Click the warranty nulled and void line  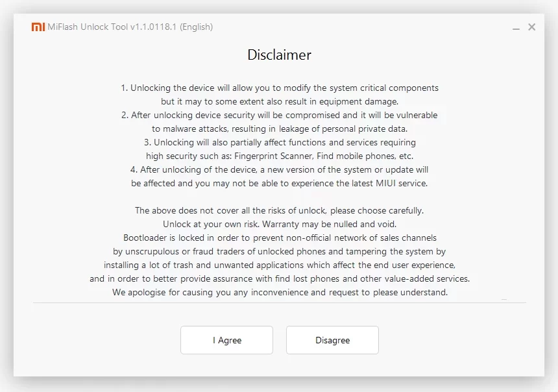pyautogui.click(x=279, y=224)
